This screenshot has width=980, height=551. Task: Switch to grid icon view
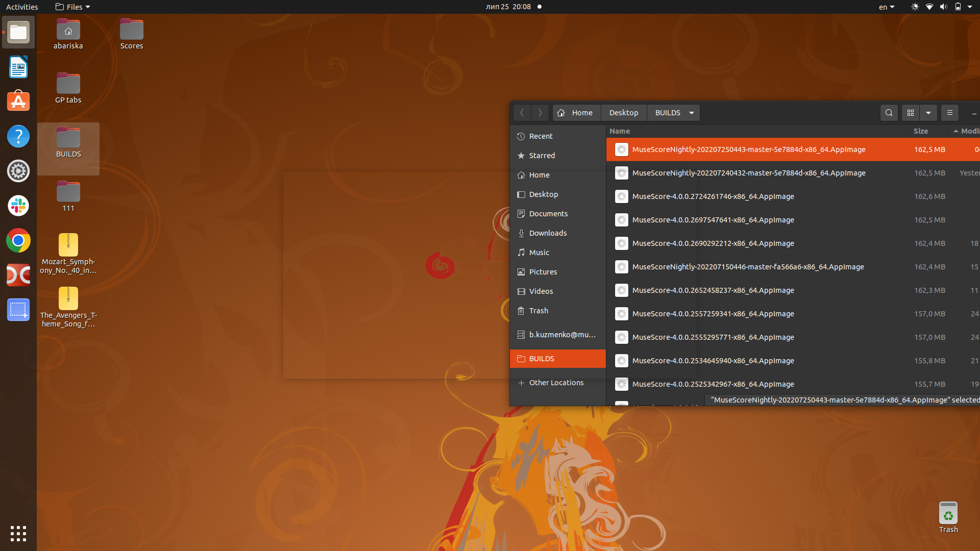point(911,113)
